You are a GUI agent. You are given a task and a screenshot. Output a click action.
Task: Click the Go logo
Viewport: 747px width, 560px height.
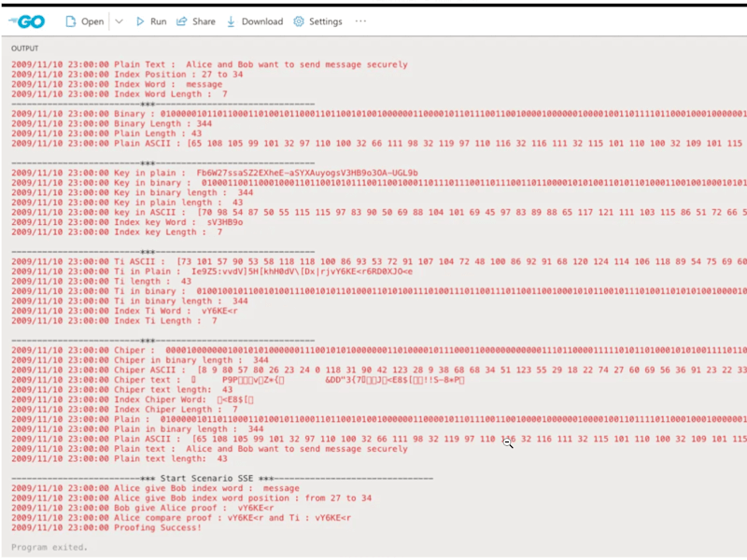click(x=27, y=21)
